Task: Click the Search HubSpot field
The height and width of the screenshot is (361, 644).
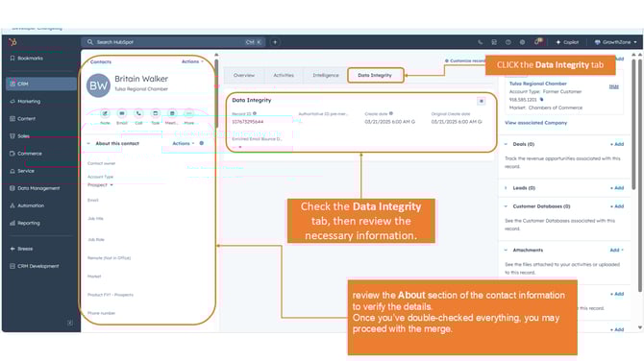Action: point(173,42)
